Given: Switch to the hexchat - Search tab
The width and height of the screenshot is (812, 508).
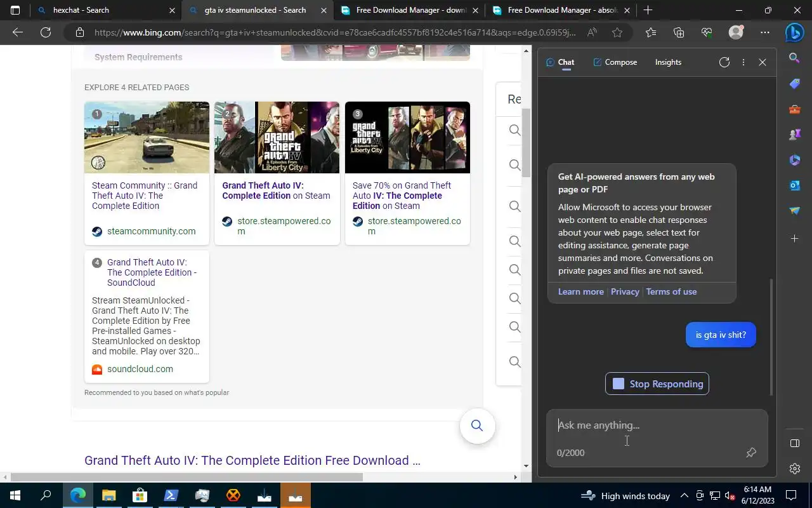Looking at the screenshot, I should point(105,10).
